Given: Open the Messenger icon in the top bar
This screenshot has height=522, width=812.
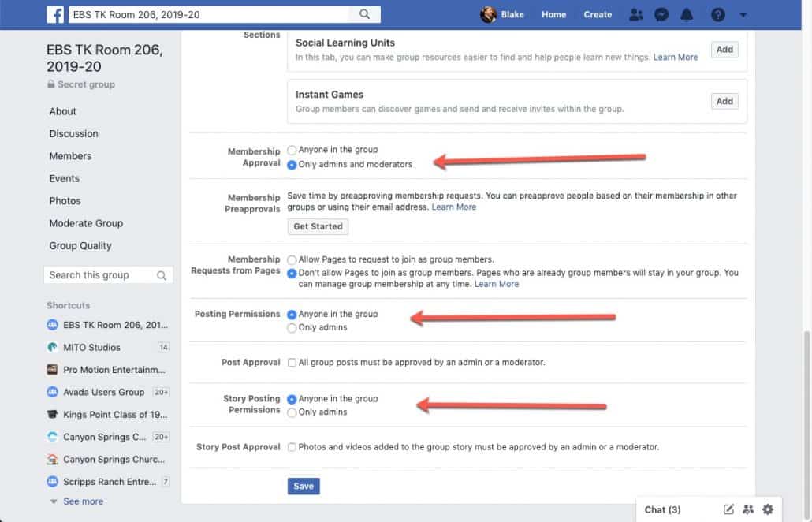Looking at the screenshot, I should click(661, 14).
